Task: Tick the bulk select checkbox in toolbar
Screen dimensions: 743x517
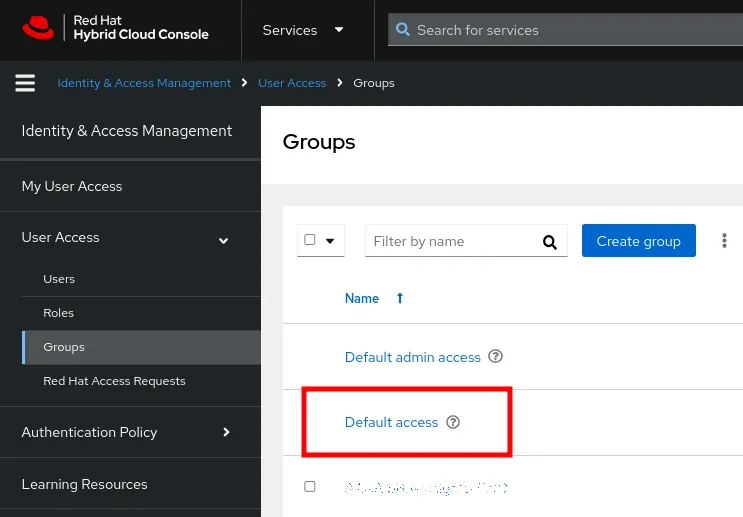Action: point(310,240)
